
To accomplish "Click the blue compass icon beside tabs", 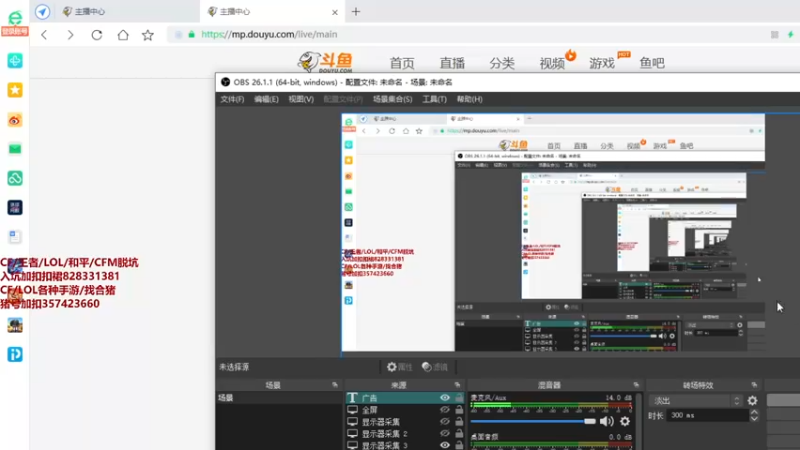I will tap(42, 11).
